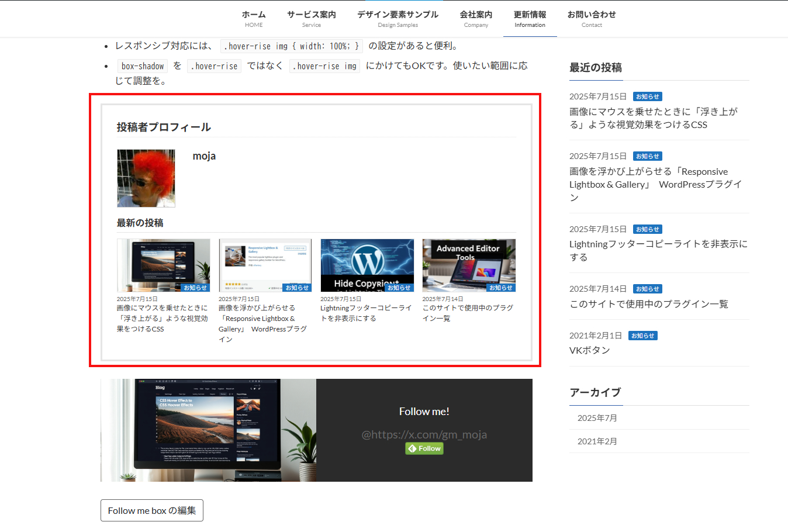This screenshot has width=788, height=532.
Task: Click the 最近の投稿 sidebar heading
Action: click(596, 68)
